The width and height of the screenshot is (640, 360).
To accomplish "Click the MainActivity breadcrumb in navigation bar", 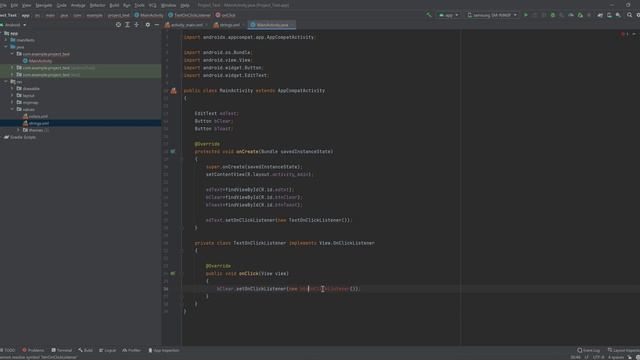I will [x=149, y=15].
